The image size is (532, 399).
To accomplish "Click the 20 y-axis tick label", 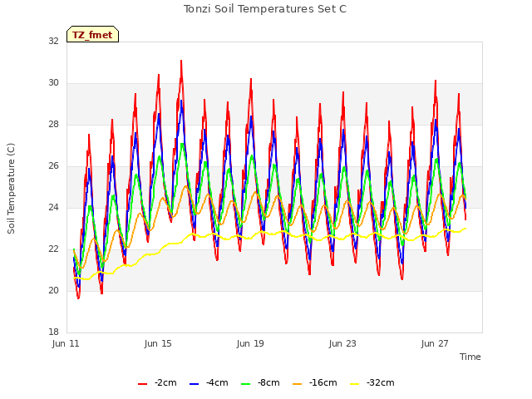I will (53, 290).
